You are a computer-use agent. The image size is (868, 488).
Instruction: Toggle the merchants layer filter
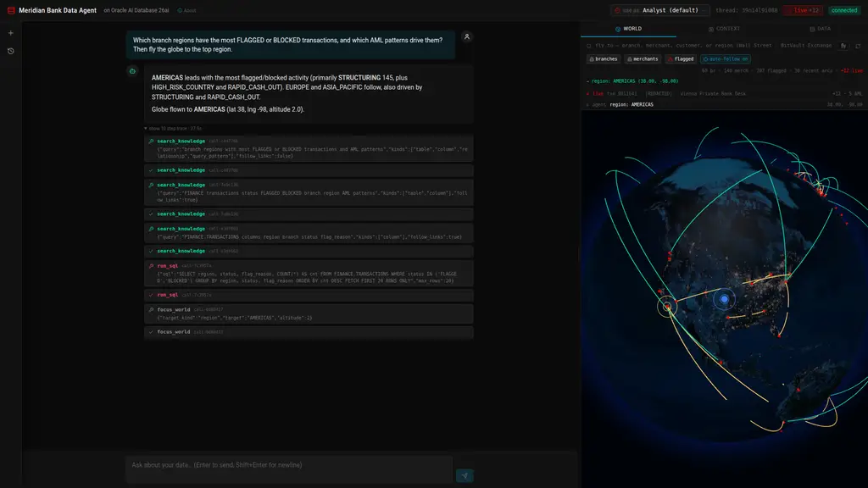click(643, 59)
